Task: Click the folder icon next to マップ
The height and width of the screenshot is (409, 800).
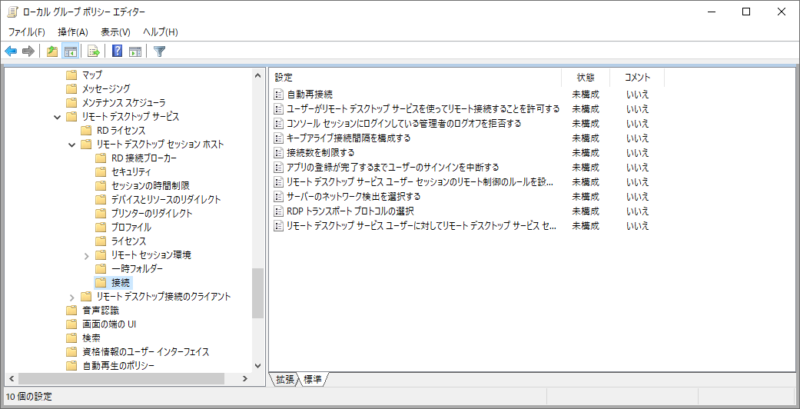Action: [72, 75]
